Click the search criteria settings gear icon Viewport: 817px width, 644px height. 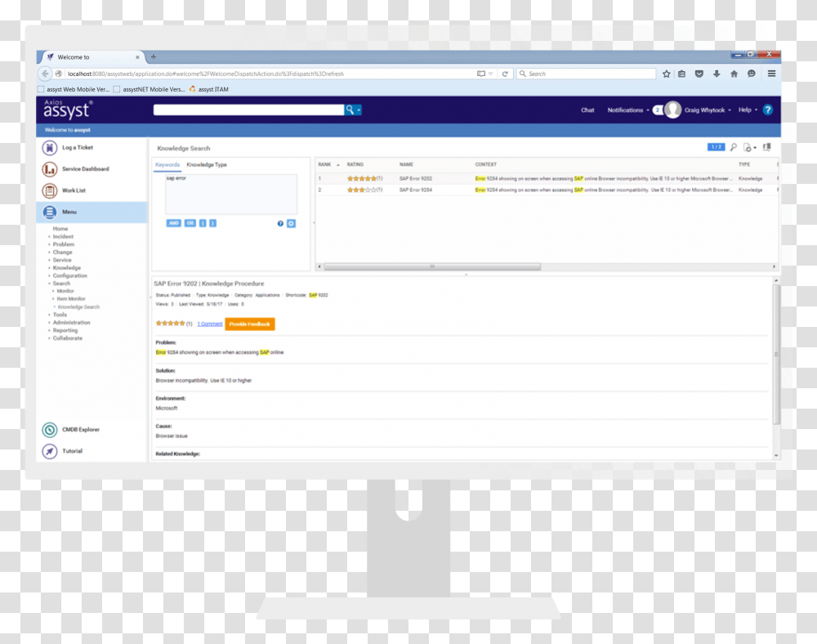(x=290, y=222)
